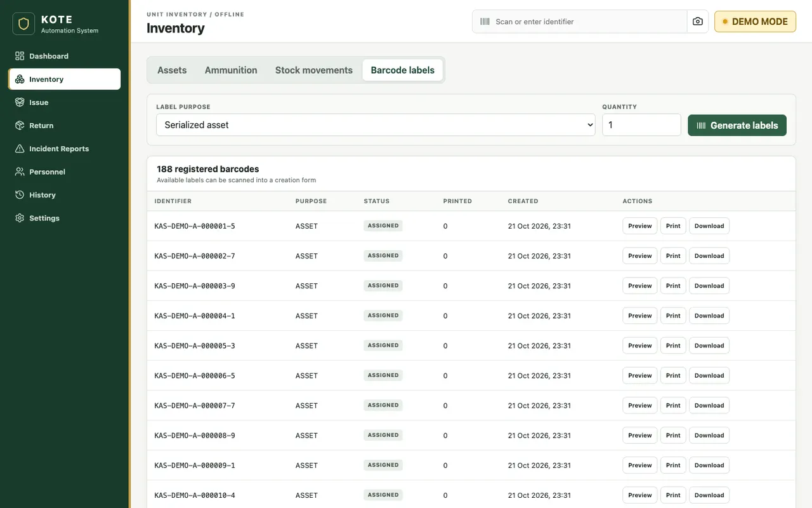The width and height of the screenshot is (812, 508).
Task: Preview label KAS-DEMO-A-000004-1
Action: (639, 316)
